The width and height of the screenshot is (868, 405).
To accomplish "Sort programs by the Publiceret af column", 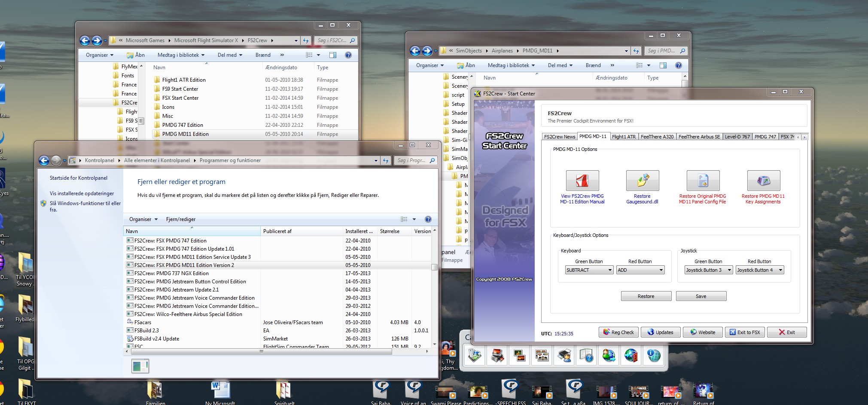I will 302,231.
